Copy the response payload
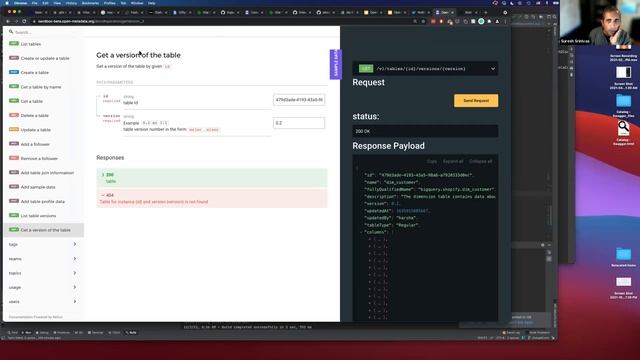 (x=432, y=161)
